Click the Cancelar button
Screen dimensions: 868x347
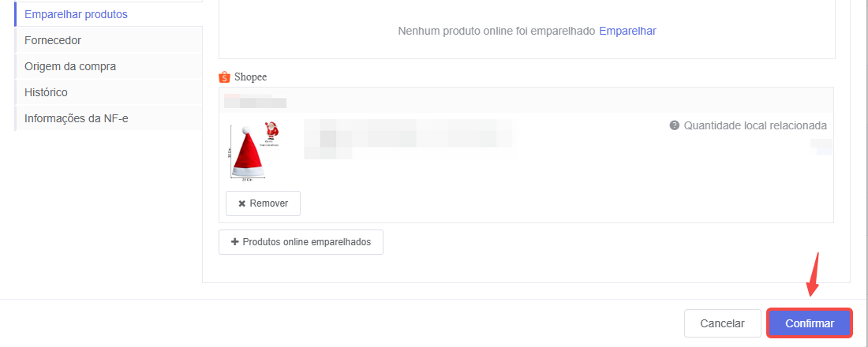(x=722, y=323)
